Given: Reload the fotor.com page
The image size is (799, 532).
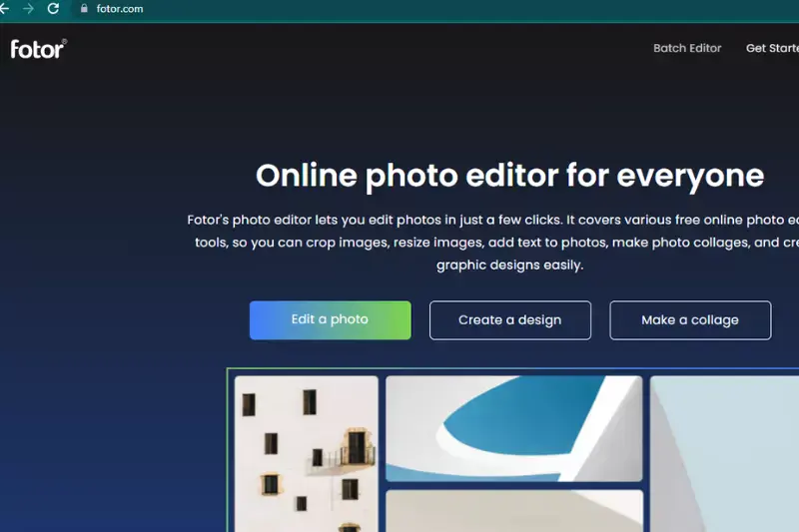Looking at the screenshot, I should click(54, 9).
